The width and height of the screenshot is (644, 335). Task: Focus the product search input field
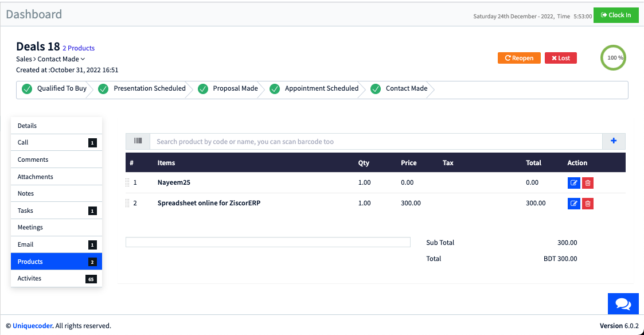[376, 142]
